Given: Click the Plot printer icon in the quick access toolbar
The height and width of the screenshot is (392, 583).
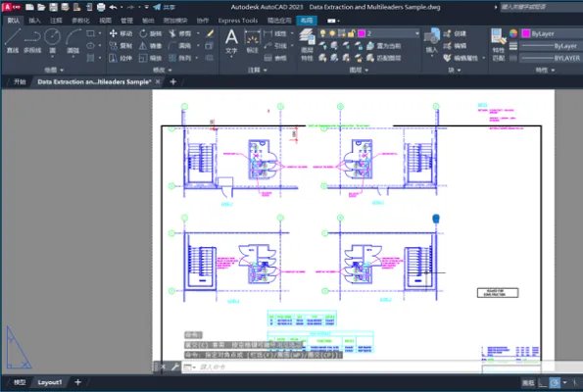Looking at the screenshot, I should coord(101,7).
